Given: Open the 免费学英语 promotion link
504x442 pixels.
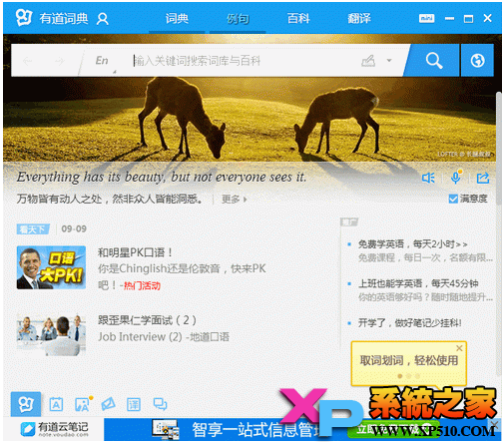Looking at the screenshot, I should [412, 244].
